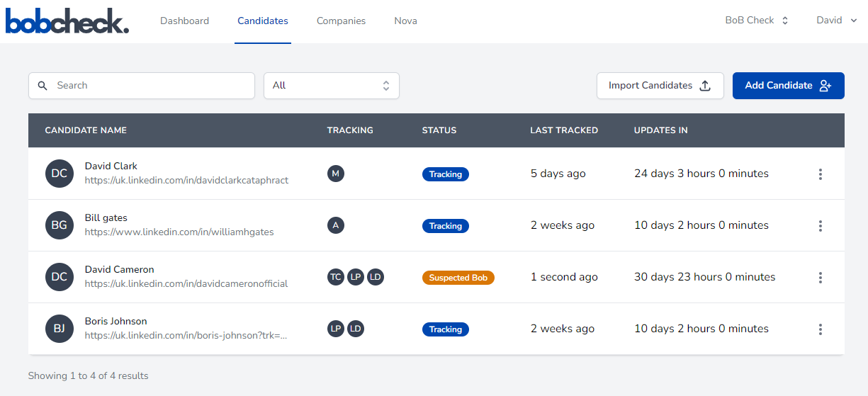Click the Bill gates candidate name
868x396 pixels.
tap(106, 218)
